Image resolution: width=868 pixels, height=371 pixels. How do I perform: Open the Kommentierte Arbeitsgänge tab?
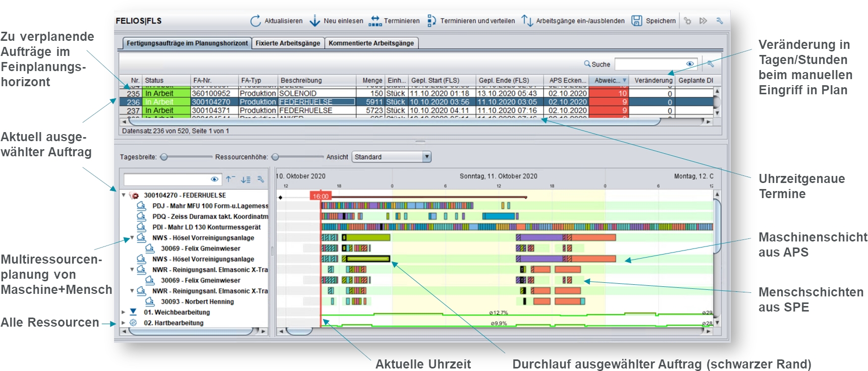[371, 43]
